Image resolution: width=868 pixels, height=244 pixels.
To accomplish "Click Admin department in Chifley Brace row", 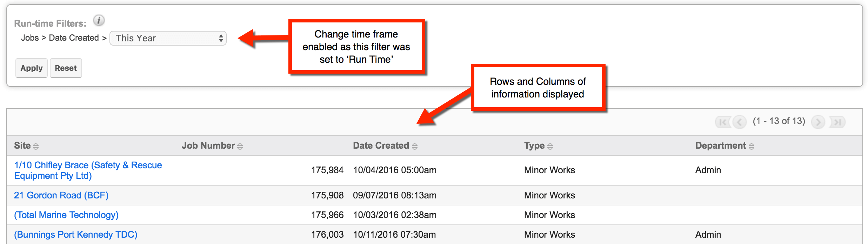I will [708, 170].
